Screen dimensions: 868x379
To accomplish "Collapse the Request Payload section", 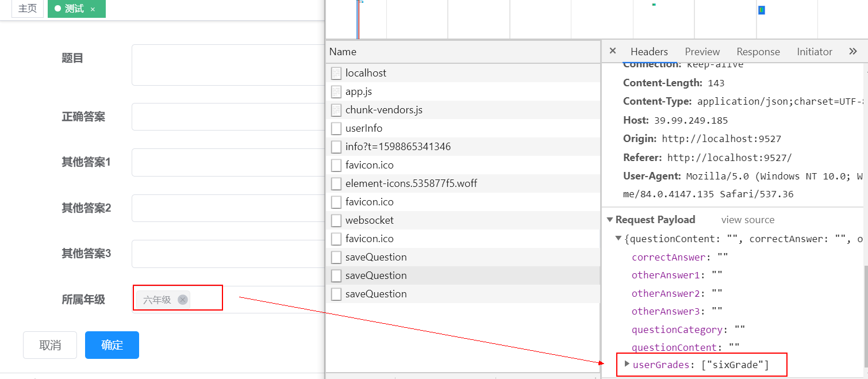I will (610, 220).
